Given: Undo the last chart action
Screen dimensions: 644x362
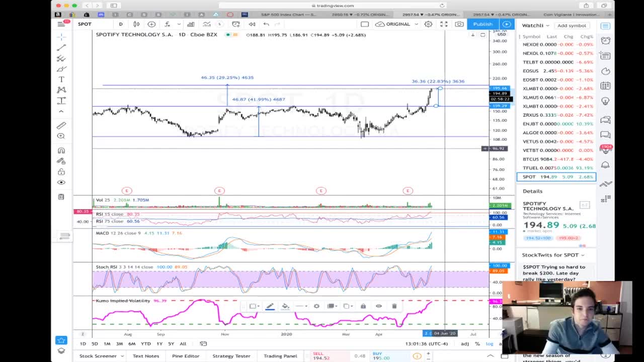Looking at the screenshot, I should coord(267,24).
